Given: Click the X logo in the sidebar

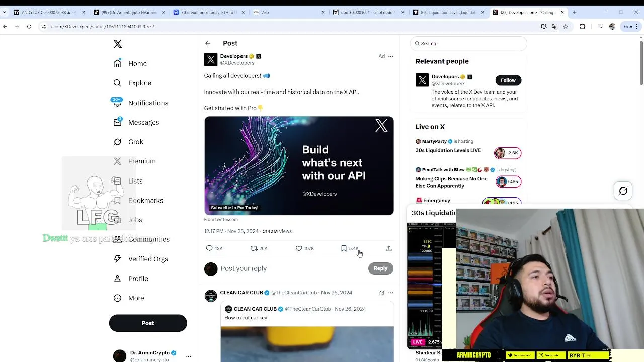Looking at the screenshot, I should pos(117,44).
